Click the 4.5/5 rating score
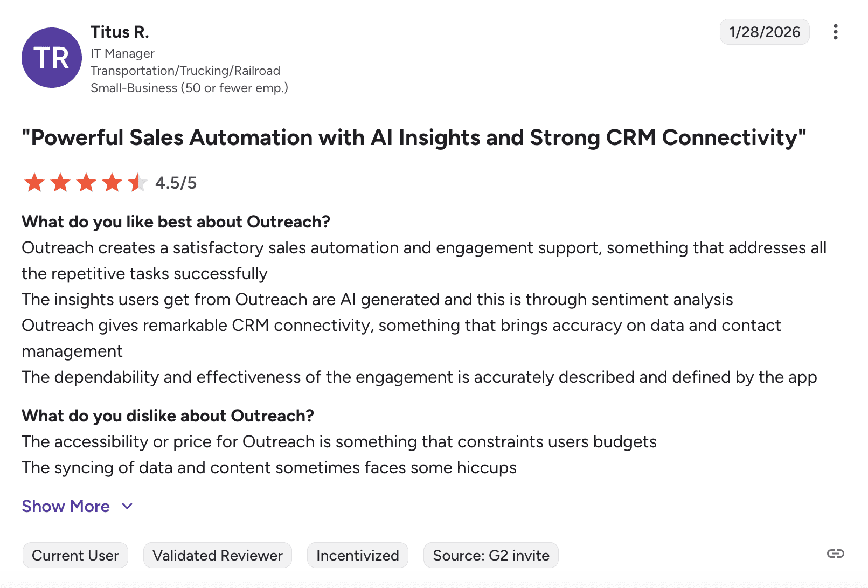This screenshot has height=588, width=868. coord(176,183)
